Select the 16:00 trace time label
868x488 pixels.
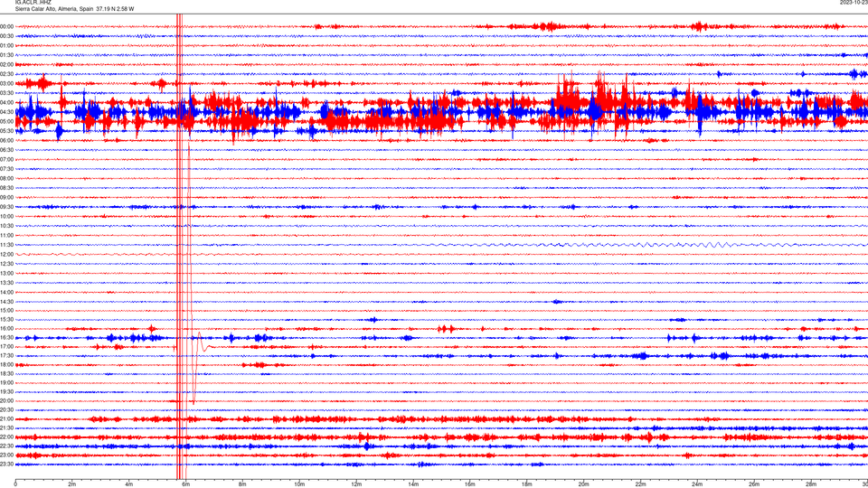pos(6,329)
